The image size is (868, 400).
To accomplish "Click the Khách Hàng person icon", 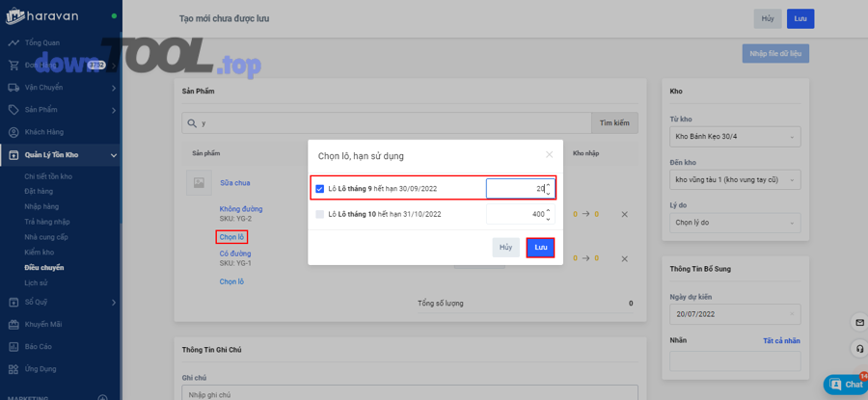I will (14, 132).
